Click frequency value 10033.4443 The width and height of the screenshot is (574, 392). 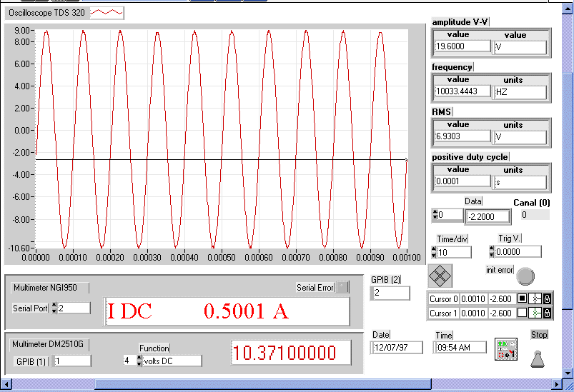pos(462,91)
